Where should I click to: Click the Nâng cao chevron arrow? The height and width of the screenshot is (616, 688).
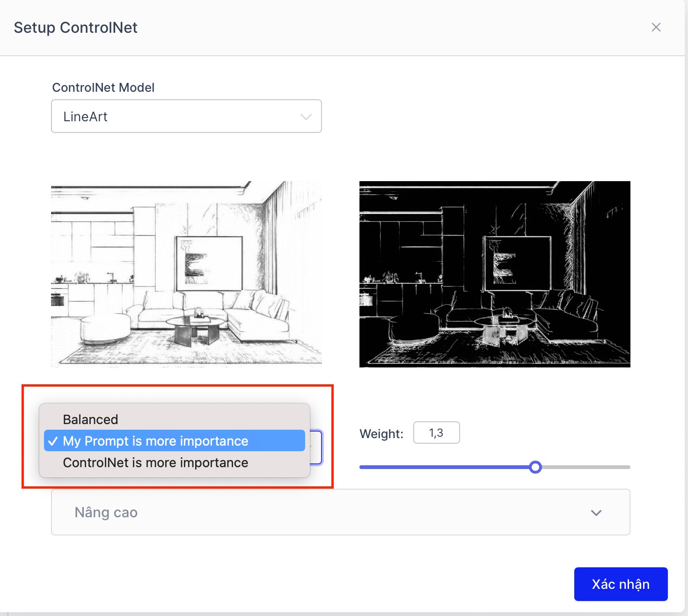tap(596, 513)
